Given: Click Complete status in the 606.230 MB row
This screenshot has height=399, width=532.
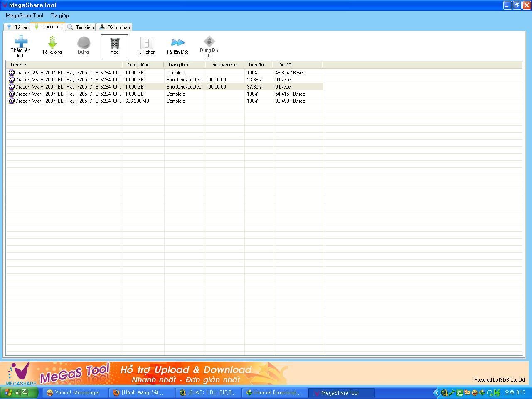Looking at the screenshot, I should tap(176, 101).
